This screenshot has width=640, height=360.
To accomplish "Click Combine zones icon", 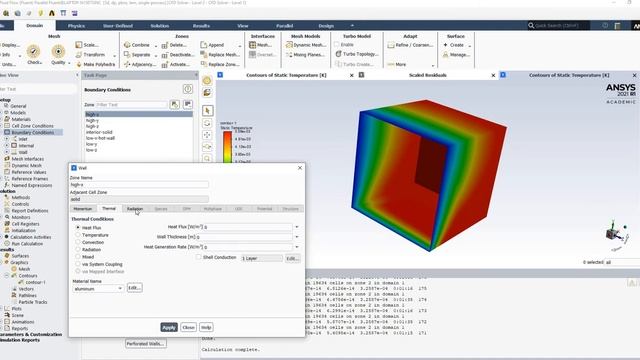I will click(x=127, y=45).
